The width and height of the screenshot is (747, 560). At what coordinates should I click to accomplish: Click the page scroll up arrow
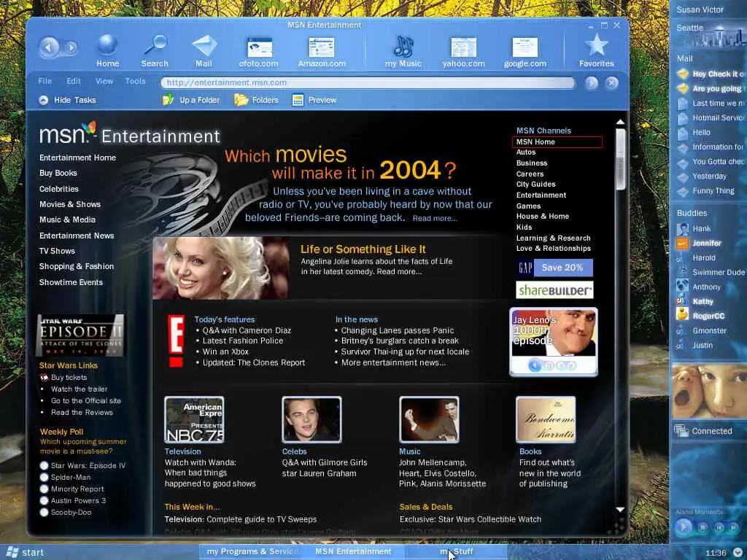click(620, 122)
